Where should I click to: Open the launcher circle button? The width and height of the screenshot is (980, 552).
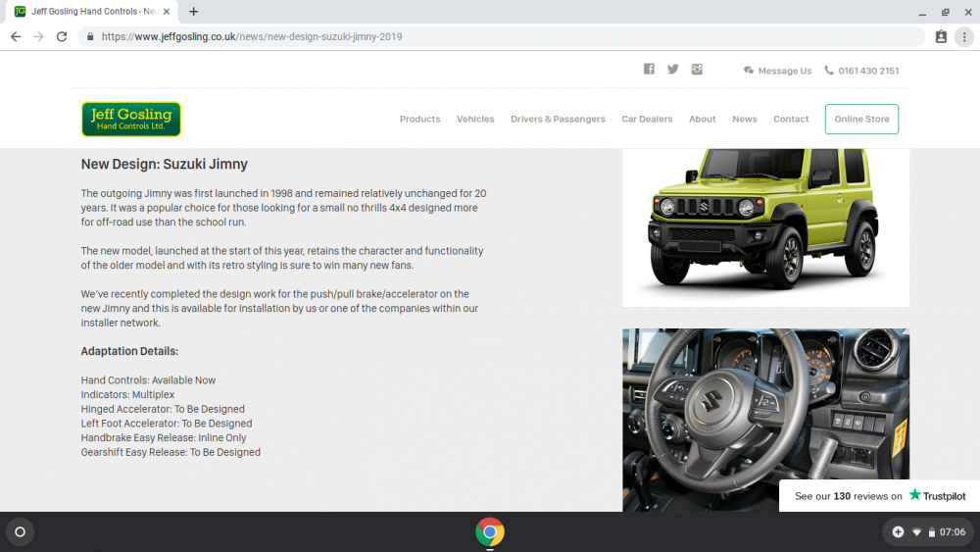click(20, 532)
